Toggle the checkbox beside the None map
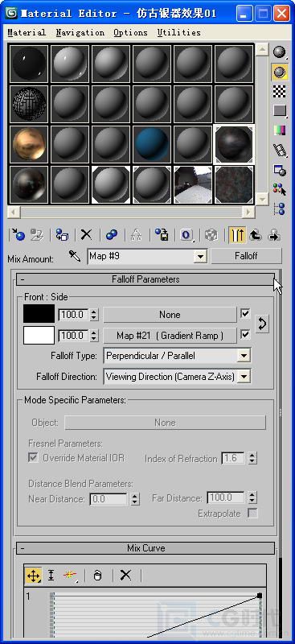The image size is (295, 644). coord(245,314)
